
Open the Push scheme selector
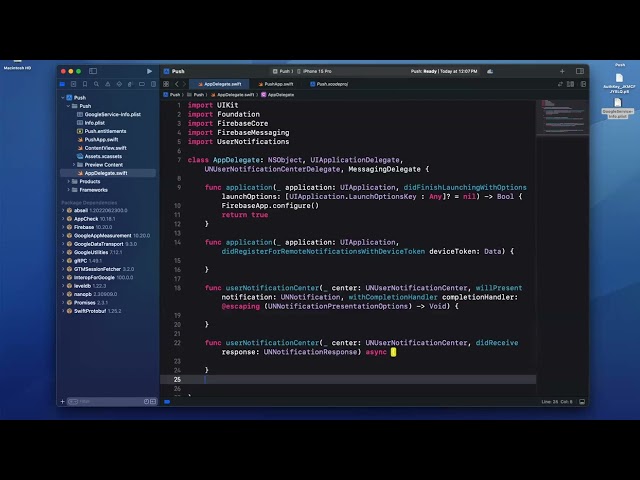[x=283, y=71]
